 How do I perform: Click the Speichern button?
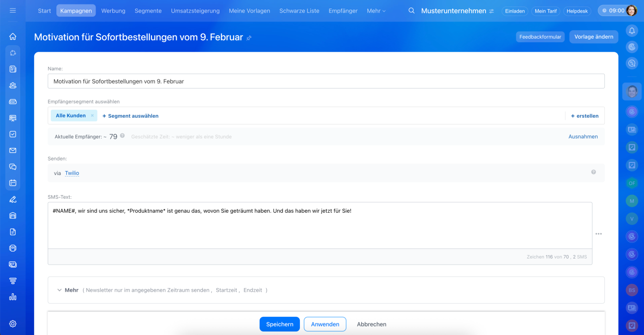[279, 324]
